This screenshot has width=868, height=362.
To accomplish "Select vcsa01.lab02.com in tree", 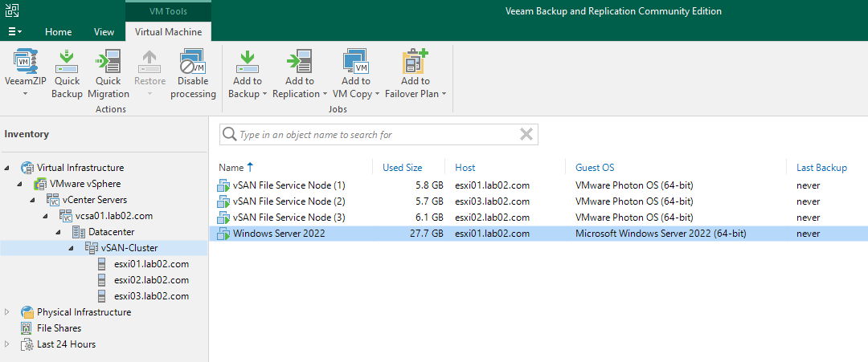I will coord(114,216).
